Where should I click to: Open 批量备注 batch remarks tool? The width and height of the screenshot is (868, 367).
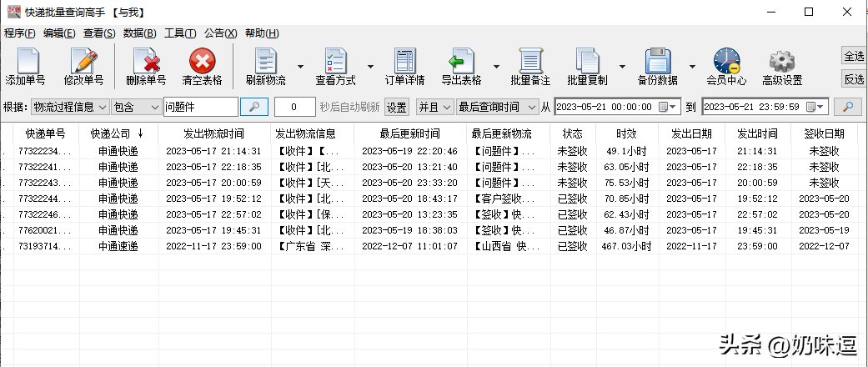pos(530,67)
